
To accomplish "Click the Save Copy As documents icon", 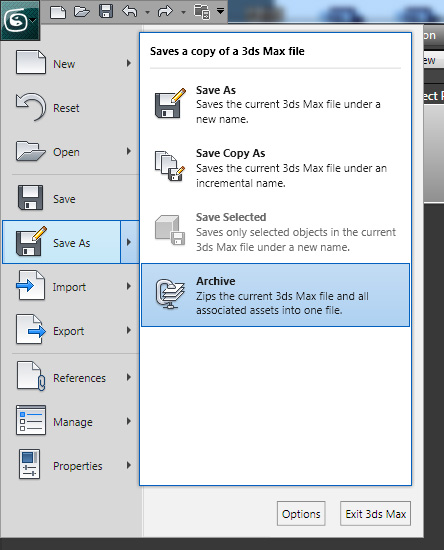I will pos(170,166).
